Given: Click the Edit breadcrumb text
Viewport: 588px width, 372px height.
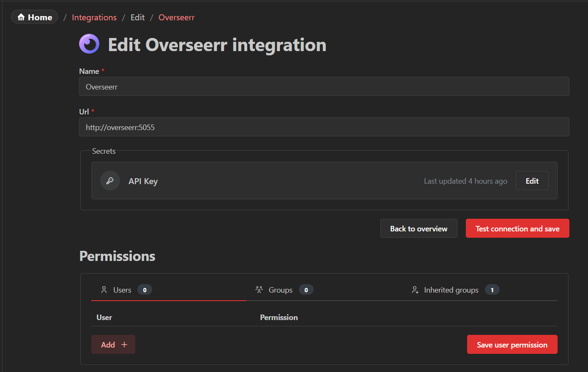Looking at the screenshot, I should 138,17.
